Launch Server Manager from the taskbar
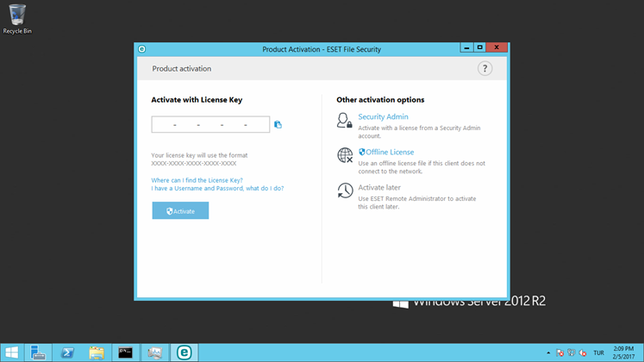The image size is (644, 362). 38,353
